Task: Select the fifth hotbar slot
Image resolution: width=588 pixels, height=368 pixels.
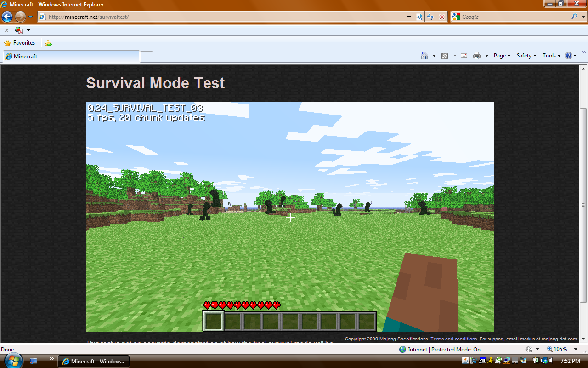Action: 290,321
